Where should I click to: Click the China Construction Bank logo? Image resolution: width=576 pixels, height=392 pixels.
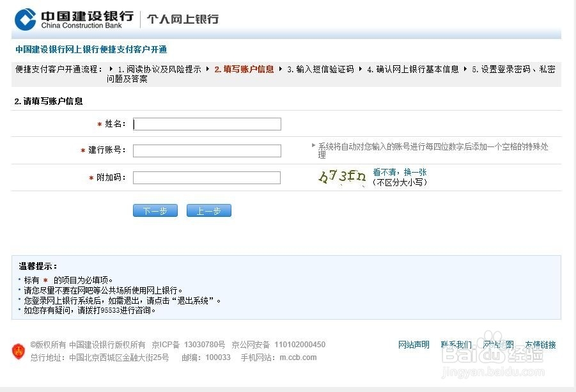click(x=74, y=19)
